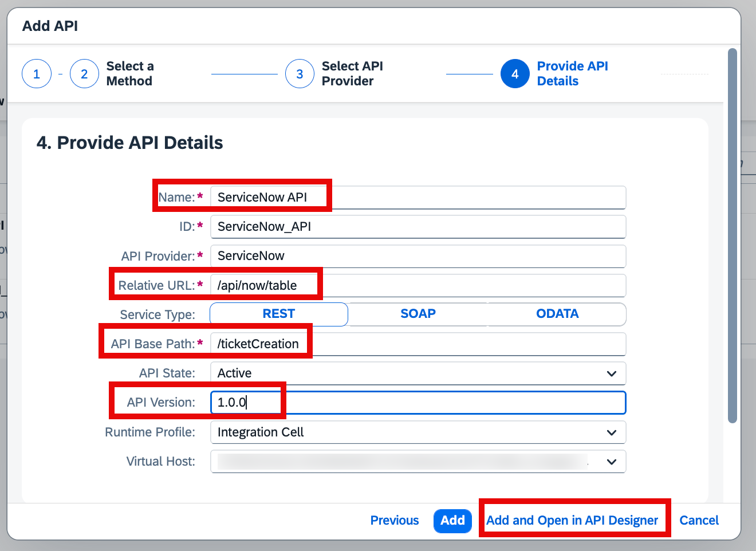The height and width of the screenshot is (551, 756).
Task: Click the Relative URL input field
Action: [x=418, y=286]
